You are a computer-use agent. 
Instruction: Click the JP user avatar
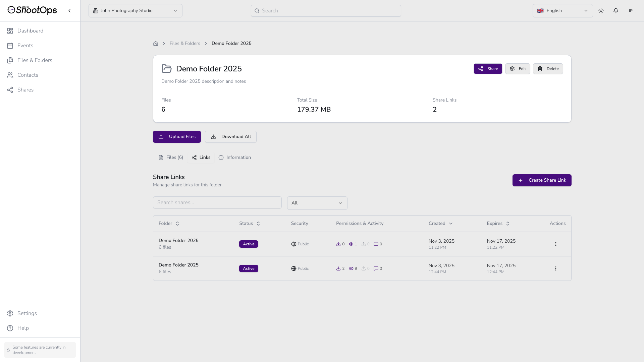[630, 11]
